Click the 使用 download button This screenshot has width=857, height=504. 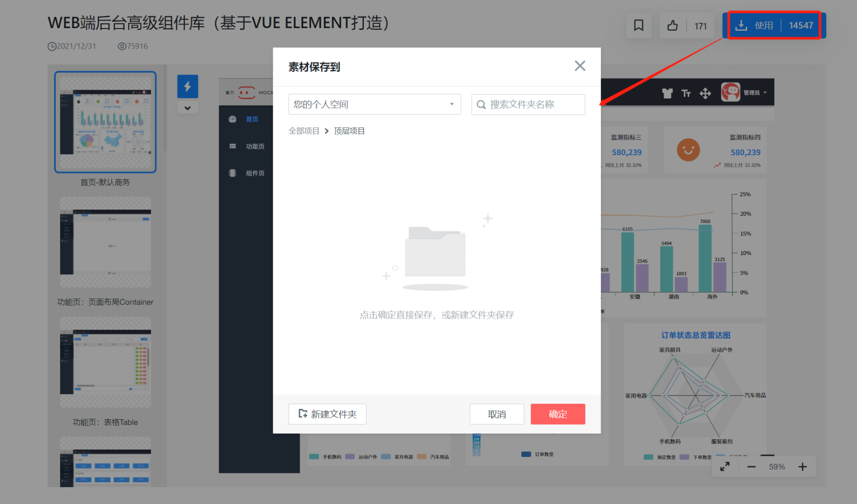click(x=774, y=25)
